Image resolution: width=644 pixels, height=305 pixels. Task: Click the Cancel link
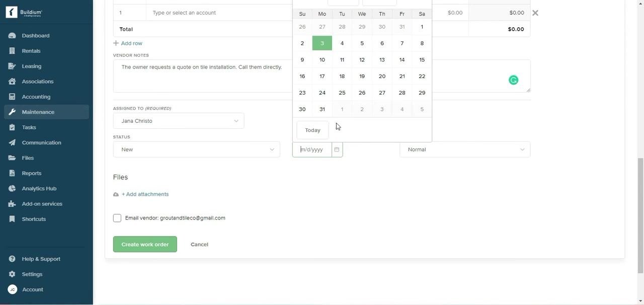point(199,245)
